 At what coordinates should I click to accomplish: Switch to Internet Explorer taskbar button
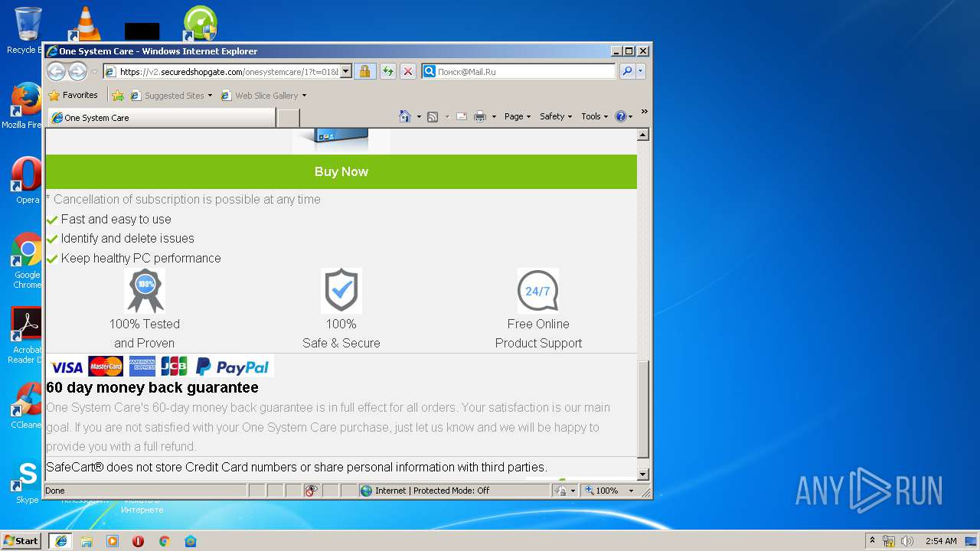tap(60, 541)
